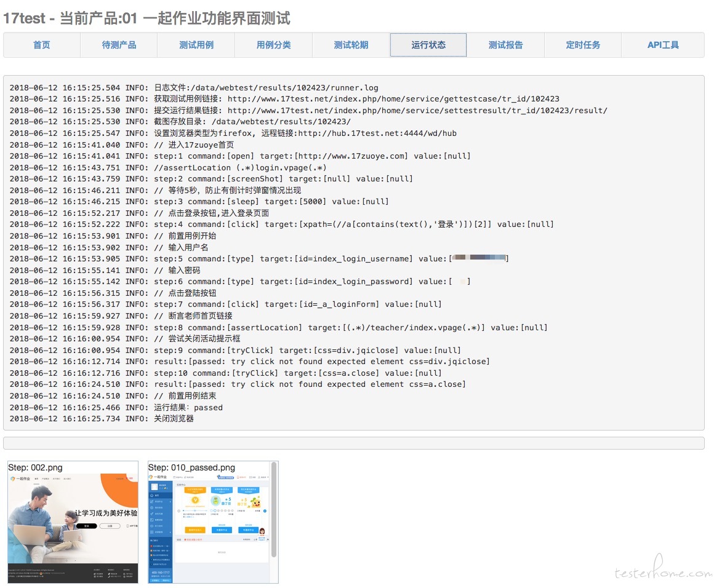Click the step:9 tryClick div.jqiclose line

[235, 351]
